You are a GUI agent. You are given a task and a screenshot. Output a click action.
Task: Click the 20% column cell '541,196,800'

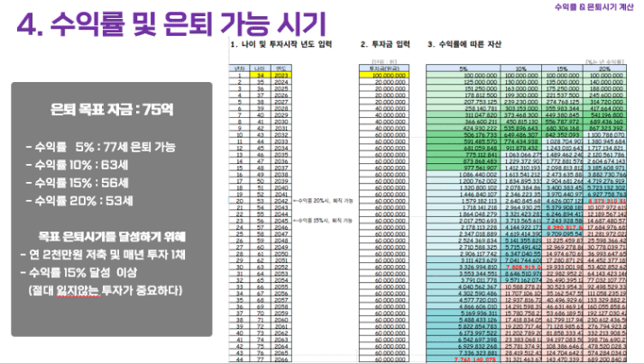pos(604,115)
